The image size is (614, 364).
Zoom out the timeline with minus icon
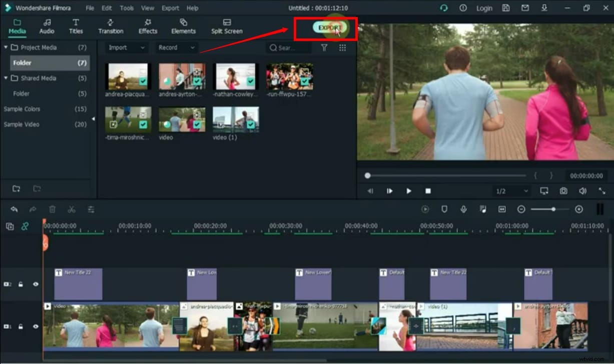click(x=520, y=209)
